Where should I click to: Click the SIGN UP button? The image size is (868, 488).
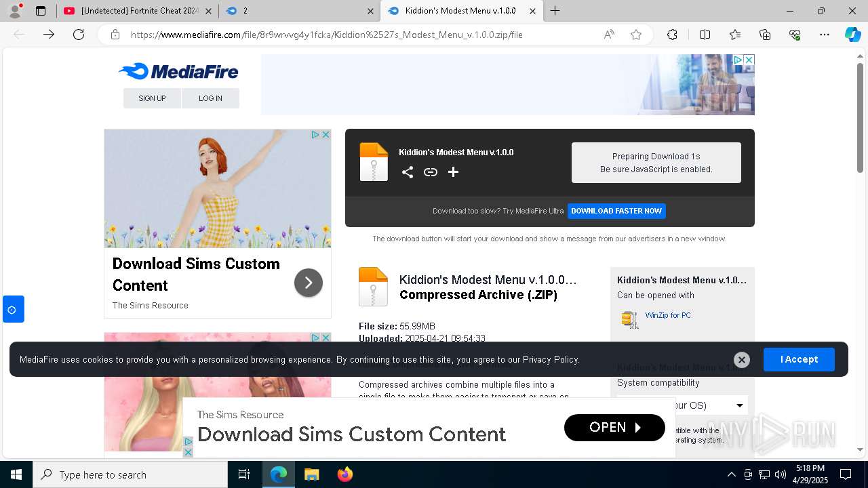point(152,98)
